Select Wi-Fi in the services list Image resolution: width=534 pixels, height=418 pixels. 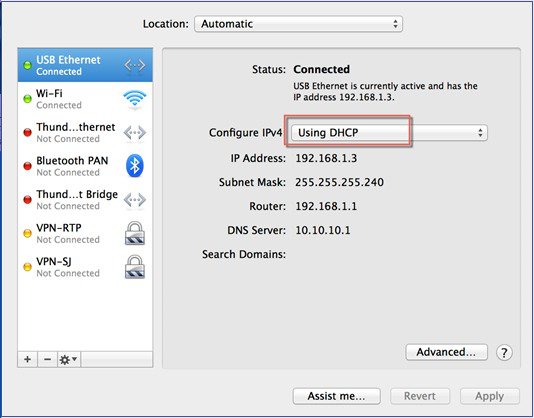pyautogui.click(x=85, y=99)
